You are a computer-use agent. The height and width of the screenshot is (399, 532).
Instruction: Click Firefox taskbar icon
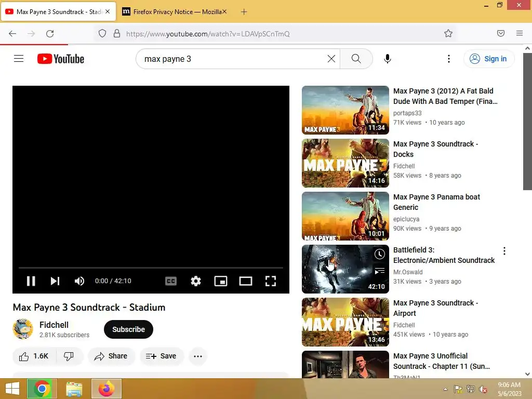[x=106, y=389]
